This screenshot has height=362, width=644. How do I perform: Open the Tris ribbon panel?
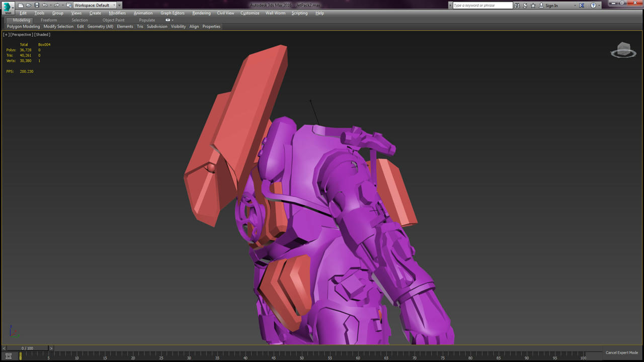(140, 27)
